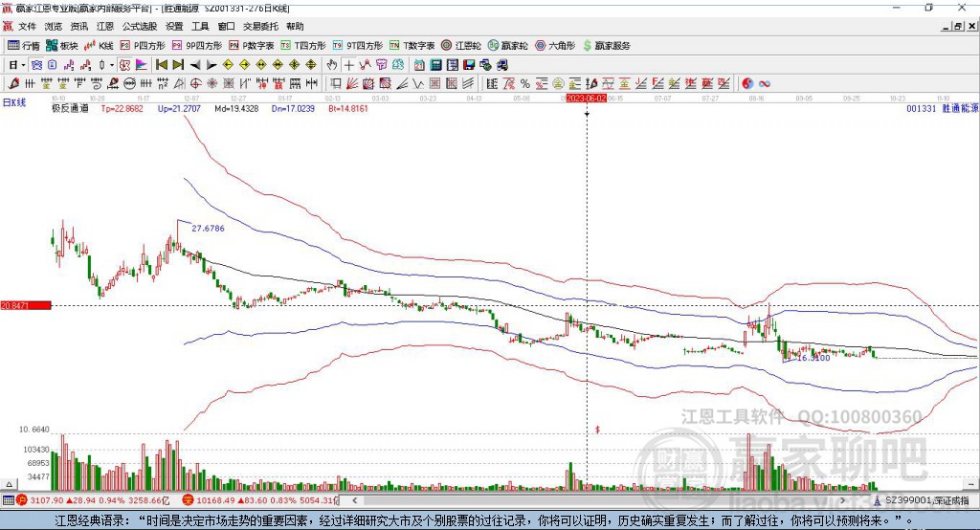Click the 001331 stock code label
Screen dimensions: 980x530
(x=922, y=108)
